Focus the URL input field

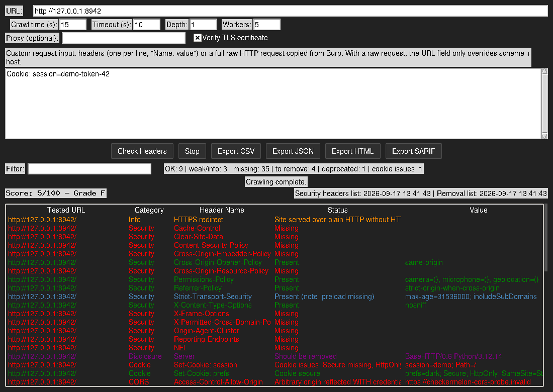click(290, 11)
